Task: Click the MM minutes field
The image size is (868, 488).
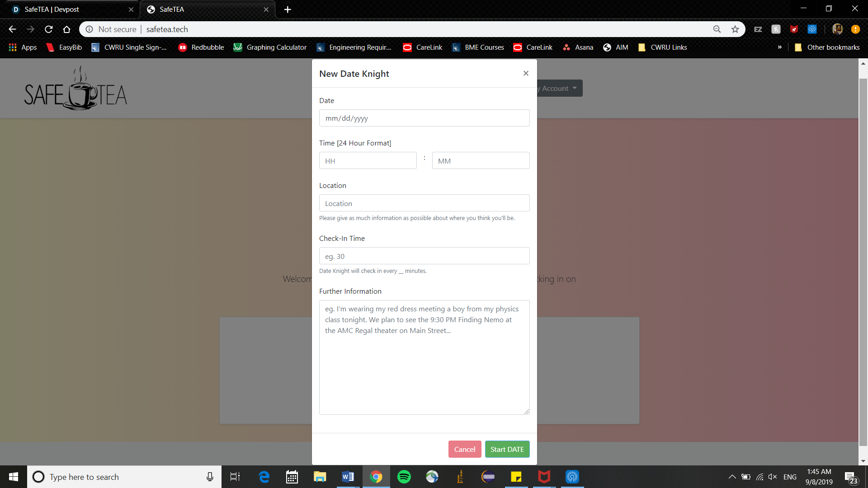Action: (x=481, y=161)
